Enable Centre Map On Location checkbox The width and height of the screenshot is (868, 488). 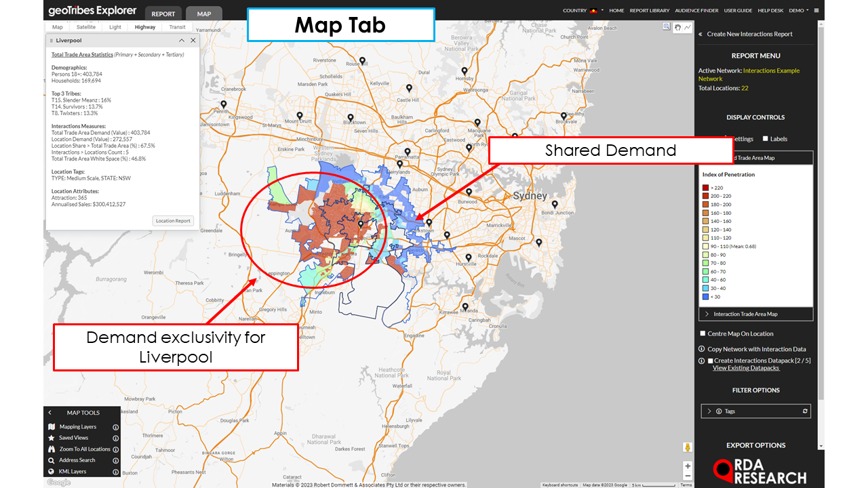pyautogui.click(x=703, y=333)
